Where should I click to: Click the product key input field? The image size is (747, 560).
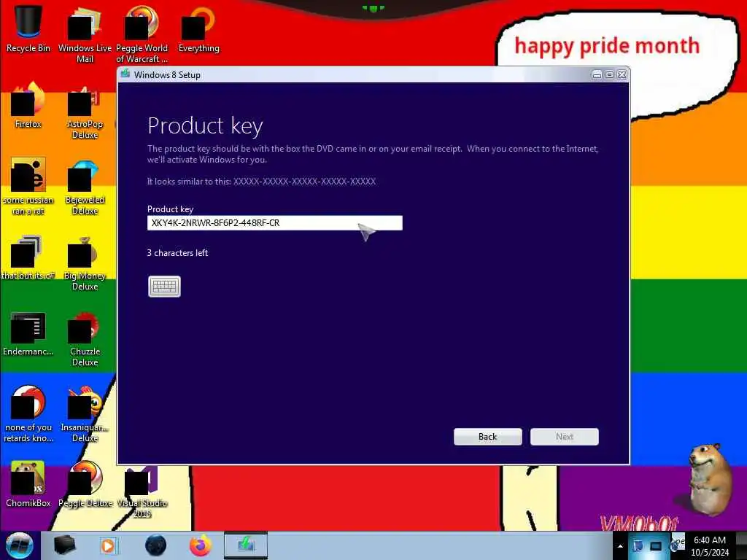(275, 223)
